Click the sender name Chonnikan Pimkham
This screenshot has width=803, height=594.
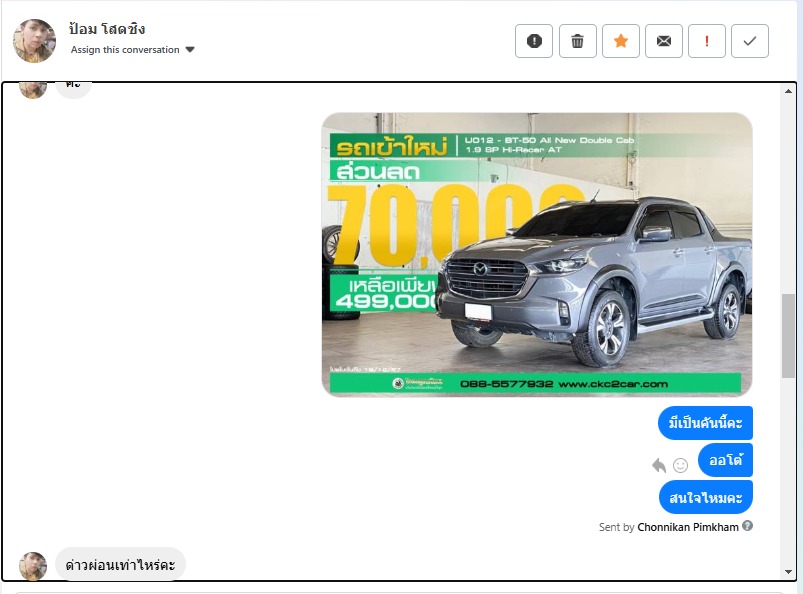[688, 527]
